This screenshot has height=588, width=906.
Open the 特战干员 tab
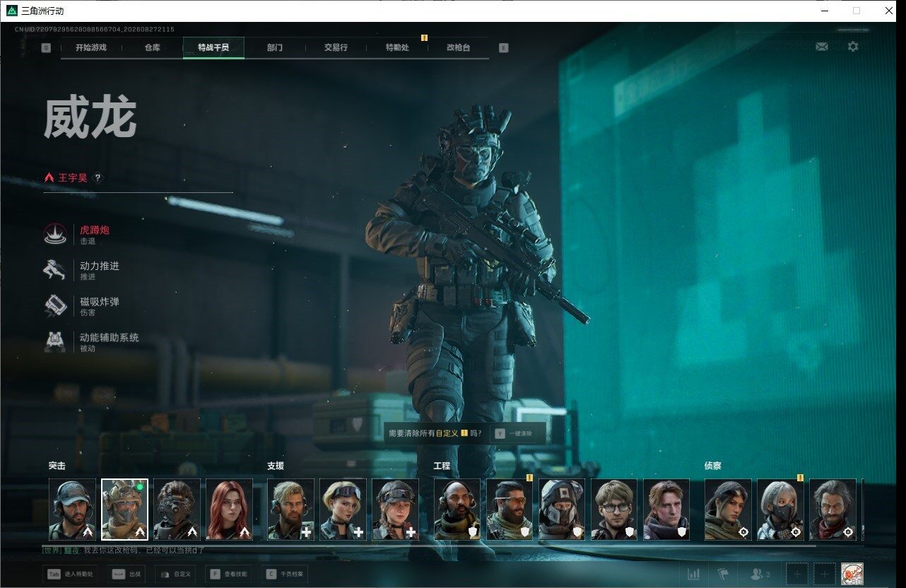tap(213, 48)
